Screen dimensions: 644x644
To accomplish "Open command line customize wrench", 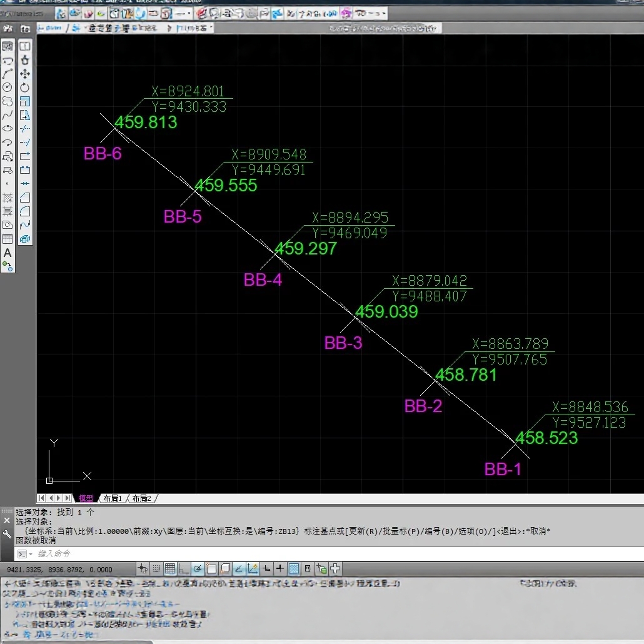I will pyautogui.click(x=7, y=535).
